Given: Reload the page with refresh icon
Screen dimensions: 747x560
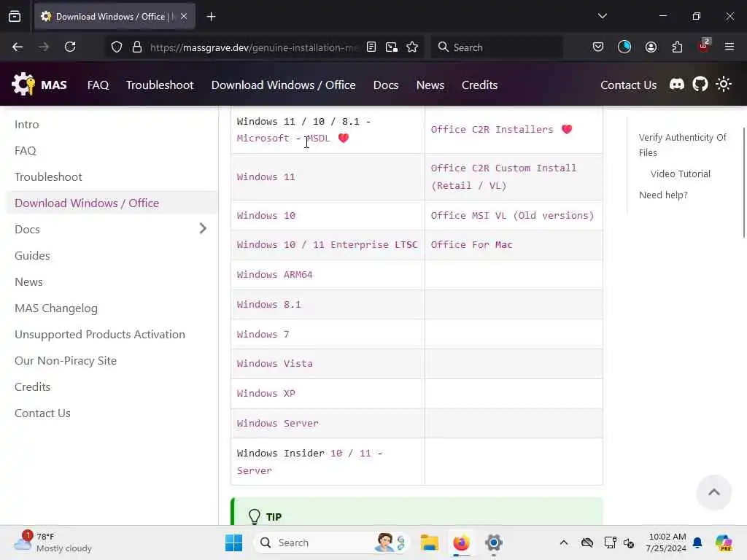Looking at the screenshot, I should 70,47.
